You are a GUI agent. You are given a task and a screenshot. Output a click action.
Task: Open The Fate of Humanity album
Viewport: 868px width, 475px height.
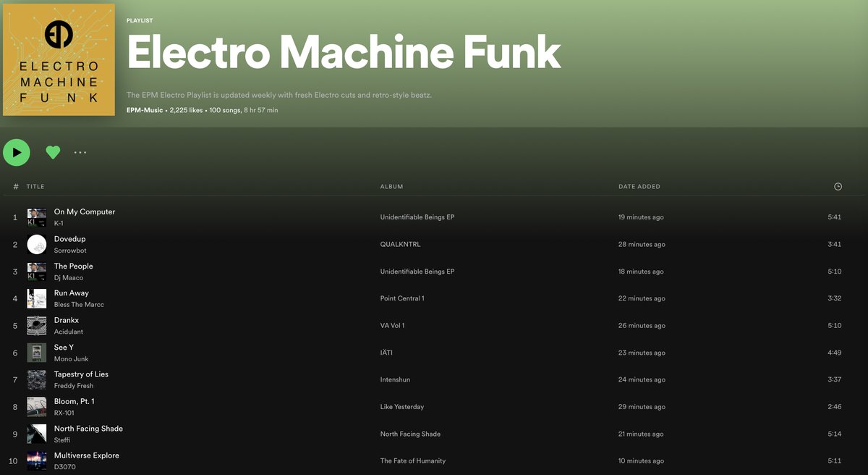tap(413, 461)
